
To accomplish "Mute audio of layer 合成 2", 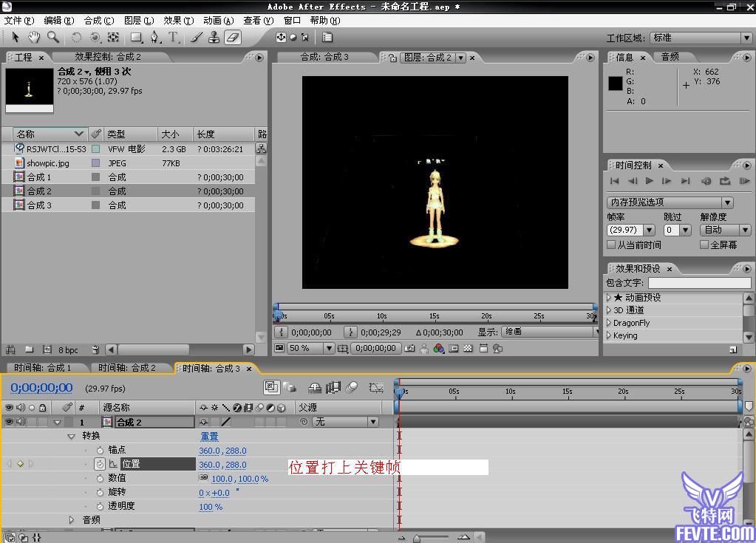I will tap(20, 422).
